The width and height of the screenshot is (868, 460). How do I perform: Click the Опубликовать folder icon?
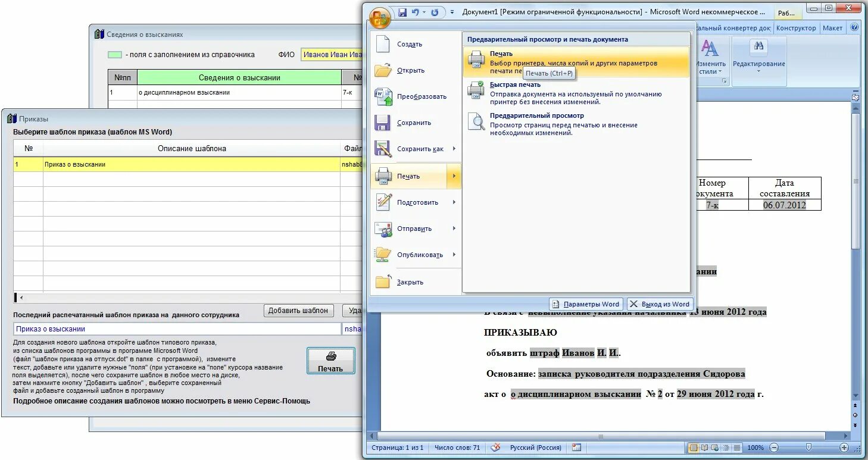click(383, 255)
